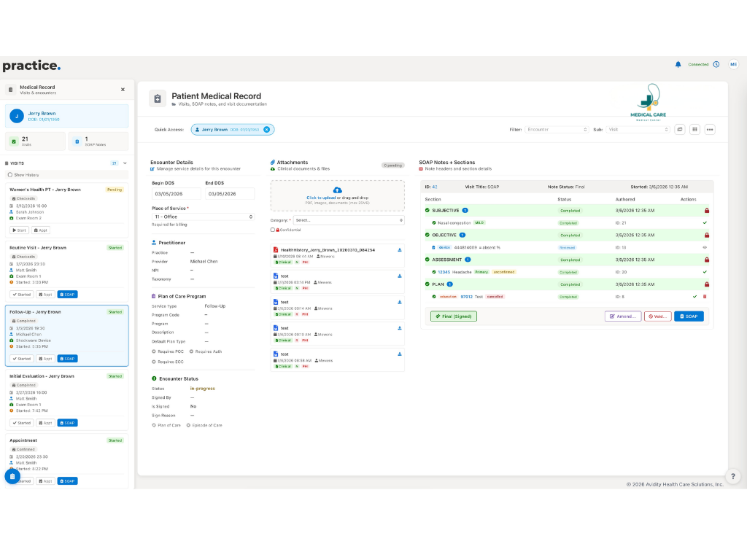Remove Jerry Brown from Quick Access
Screen dimensions: 747x560
click(x=267, y=130)
